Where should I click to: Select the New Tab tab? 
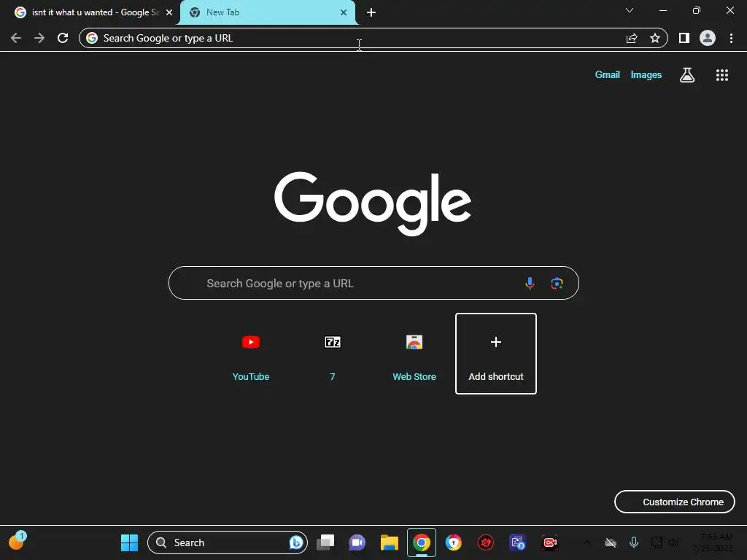coord(267,12)
